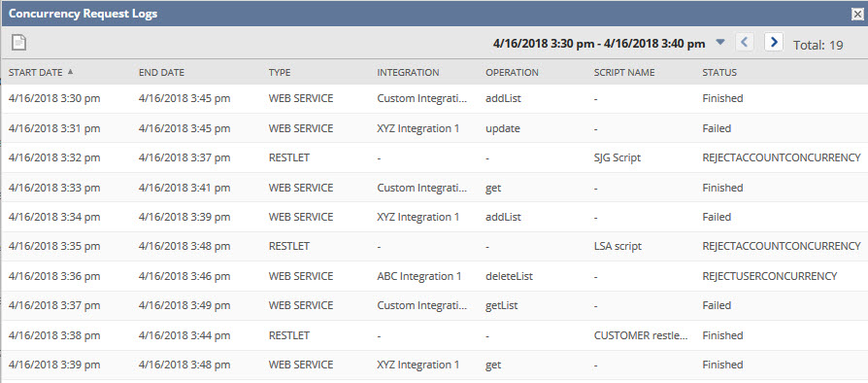Select end date 4/16/2018 3:49 pm cell
Screen dimensions: 868x383
click(184, 305)
